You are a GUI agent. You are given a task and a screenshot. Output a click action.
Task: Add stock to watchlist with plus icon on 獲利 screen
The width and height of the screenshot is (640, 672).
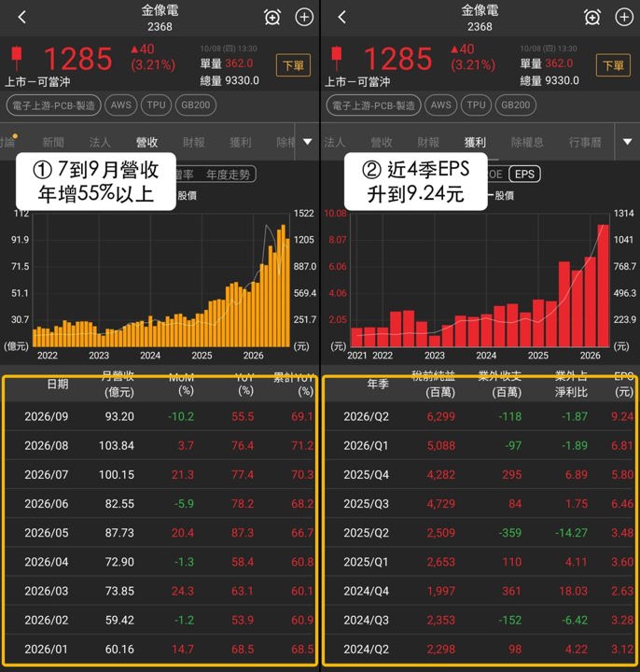coord(624,17)
